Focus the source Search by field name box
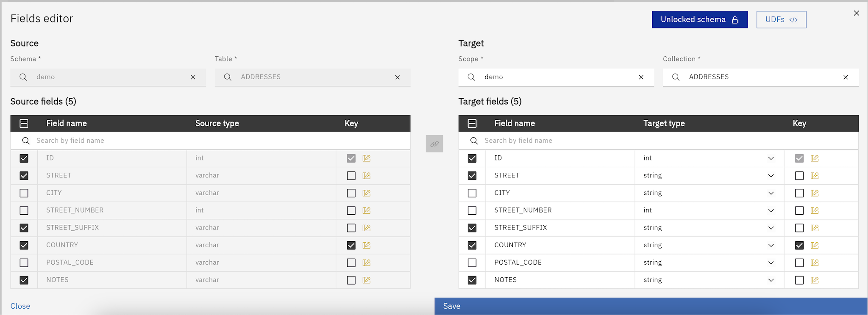Screen dimensions: 868x315 click(211, 141)
